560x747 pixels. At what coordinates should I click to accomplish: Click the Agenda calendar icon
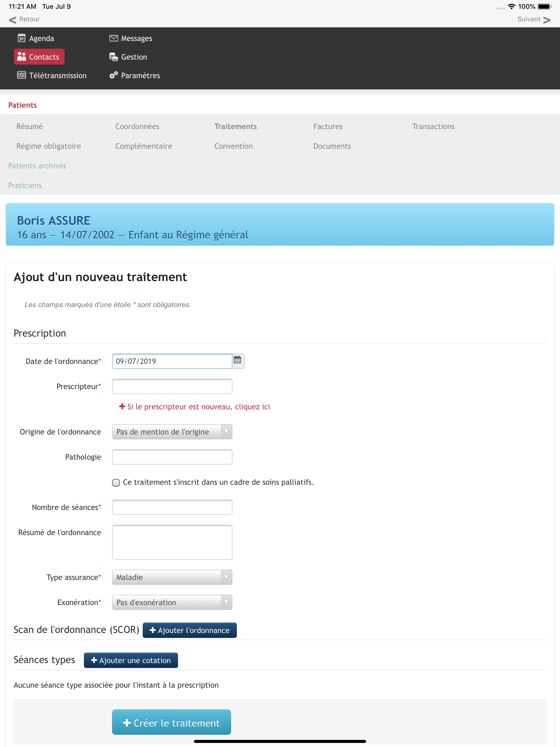click(21, 38)
